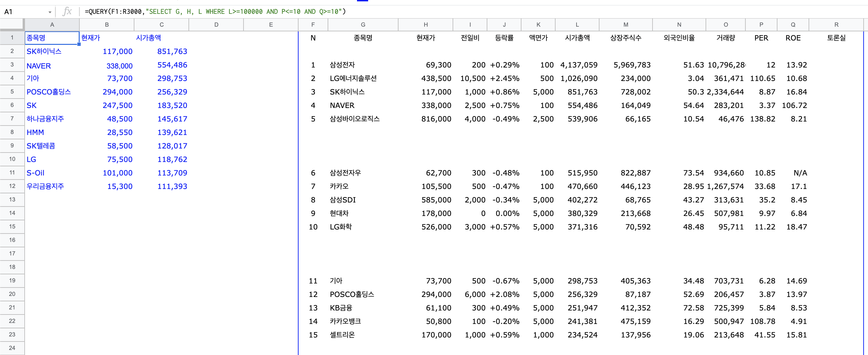Click the +2.45% change rate cell
This screenshot has width=868, height=355.
point(505,78)
